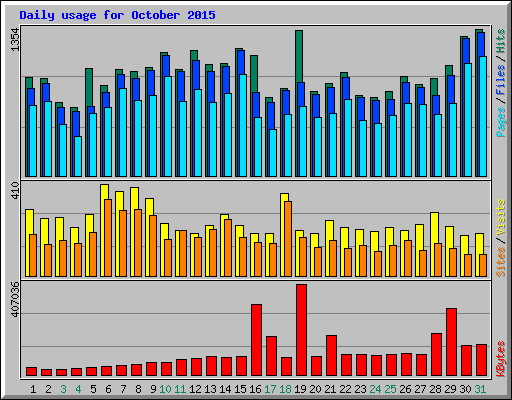
Task: Select weekend day 24 on the x-axis
Action: 375,389
